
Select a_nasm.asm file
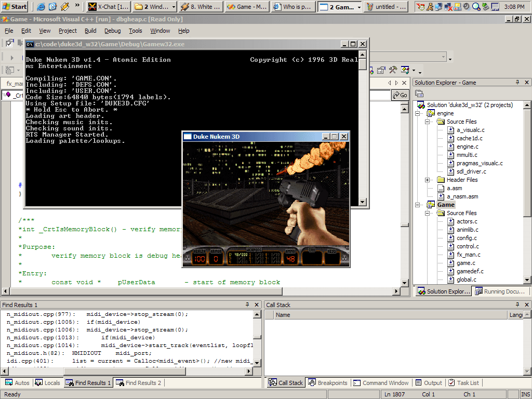462,196
